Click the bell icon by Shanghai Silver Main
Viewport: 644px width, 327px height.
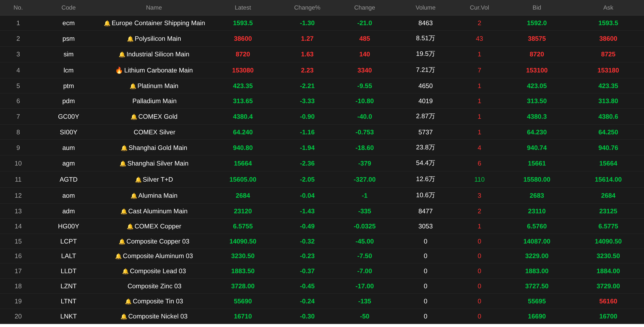point(123,163)
